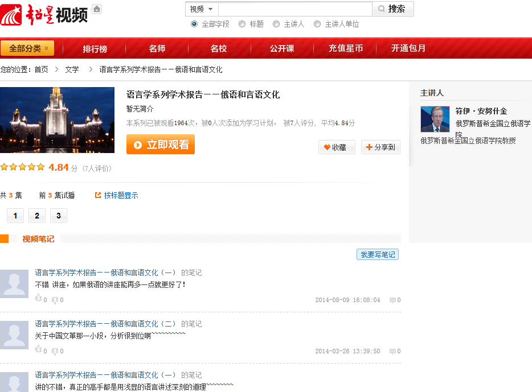
Task: Click the home icon beside the logo
Action: point(97,9)
